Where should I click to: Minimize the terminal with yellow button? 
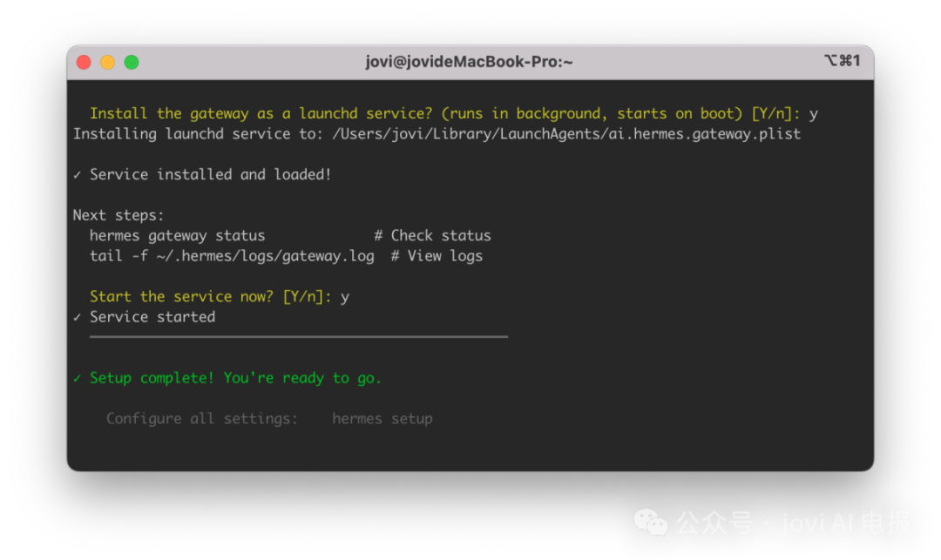tap(107, 63)
